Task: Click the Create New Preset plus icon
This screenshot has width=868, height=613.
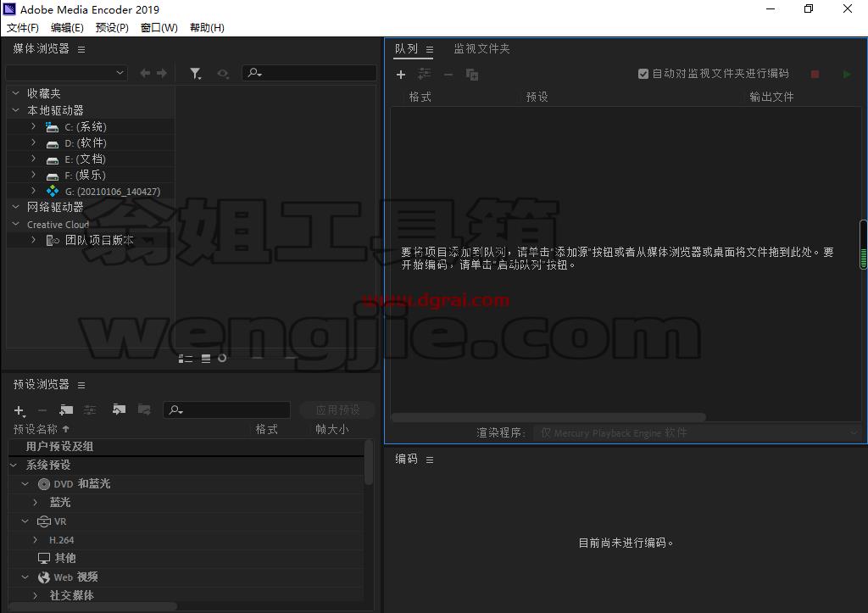Action: coord(19,410)
